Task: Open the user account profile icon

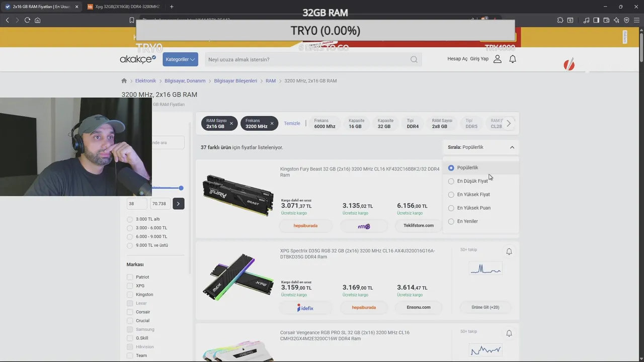Action: [x=498, y=59]
